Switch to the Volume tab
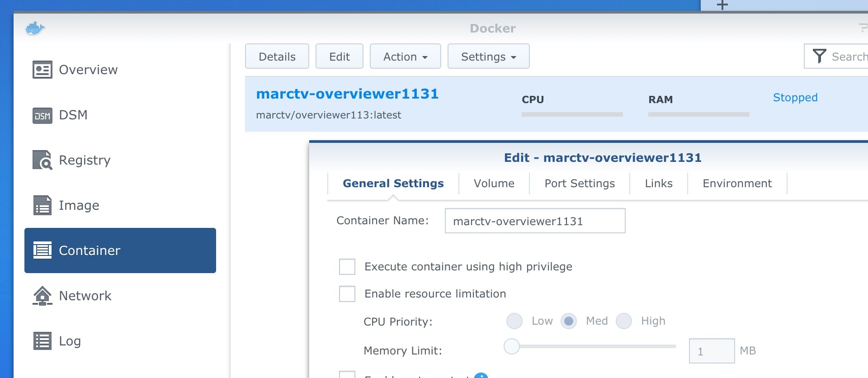This screenshot has width=868, height=378. tap(494, 183)
